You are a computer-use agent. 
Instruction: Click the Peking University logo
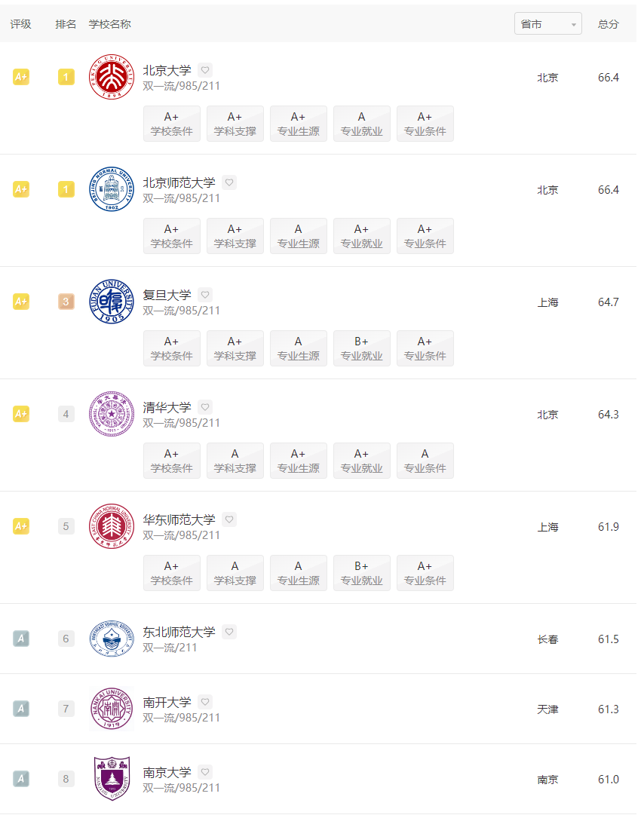[112, 77]
